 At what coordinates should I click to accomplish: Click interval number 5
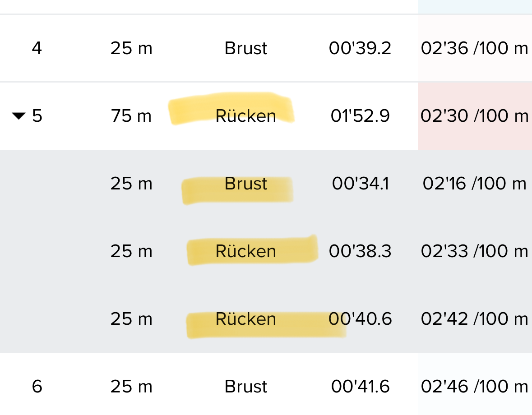(x=37, y=116)
